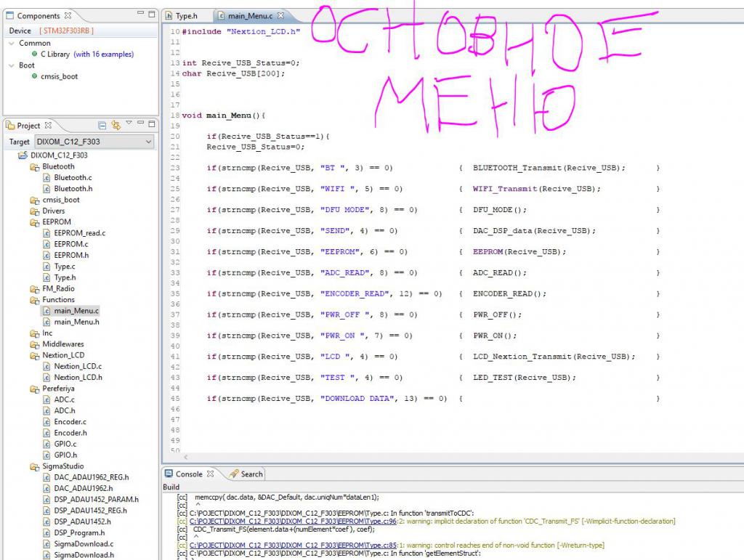
Task: Select Nextion_LCD.h in the project tree
Action: point(78,378)
